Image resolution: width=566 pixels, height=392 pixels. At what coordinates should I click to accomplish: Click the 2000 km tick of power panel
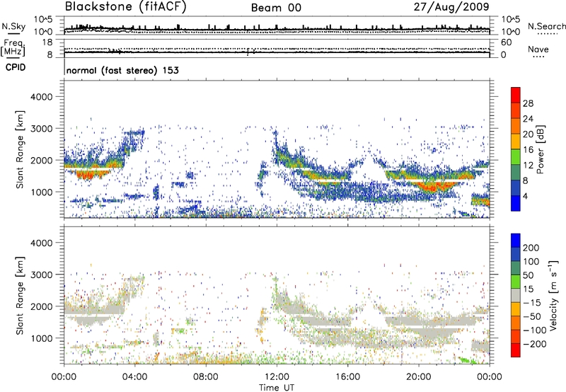[x=42, y=160]
